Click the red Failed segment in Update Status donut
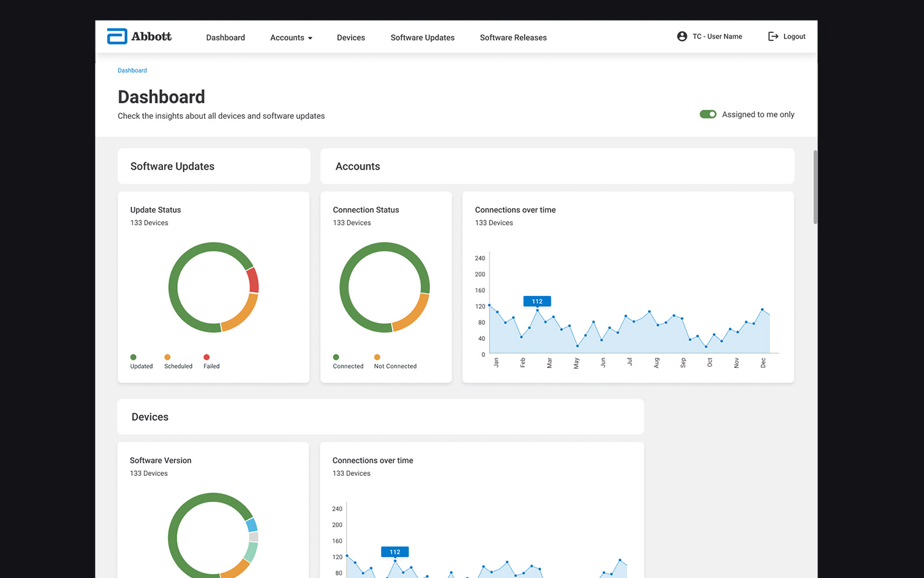The image size is (924, 578). click(253, 281)
